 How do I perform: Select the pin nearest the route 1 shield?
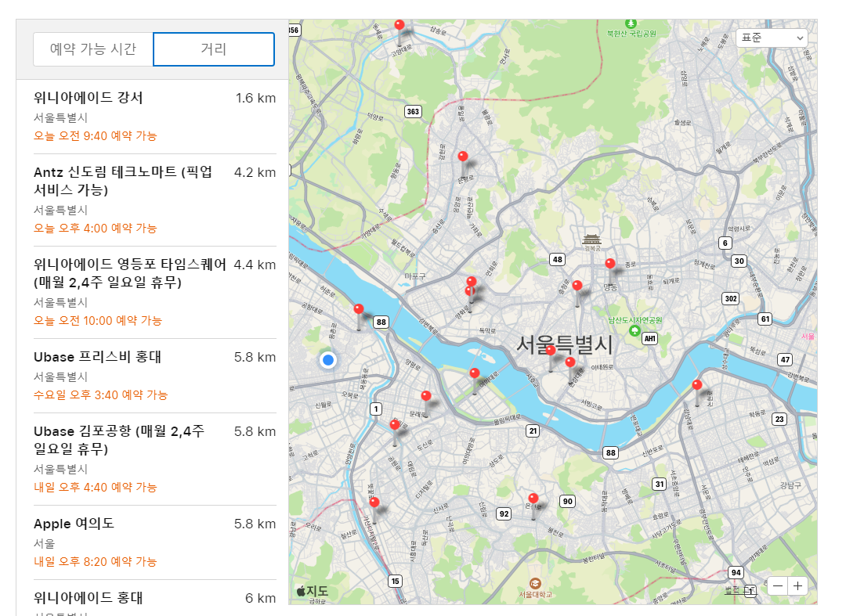pos(395,425)
